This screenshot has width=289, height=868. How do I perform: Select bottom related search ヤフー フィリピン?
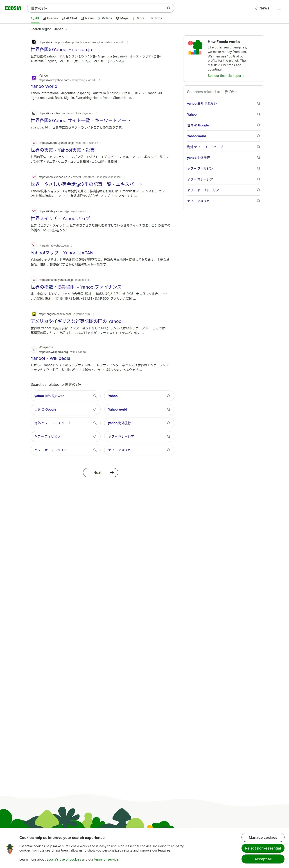pyautogui.click(x=65, y=436)
